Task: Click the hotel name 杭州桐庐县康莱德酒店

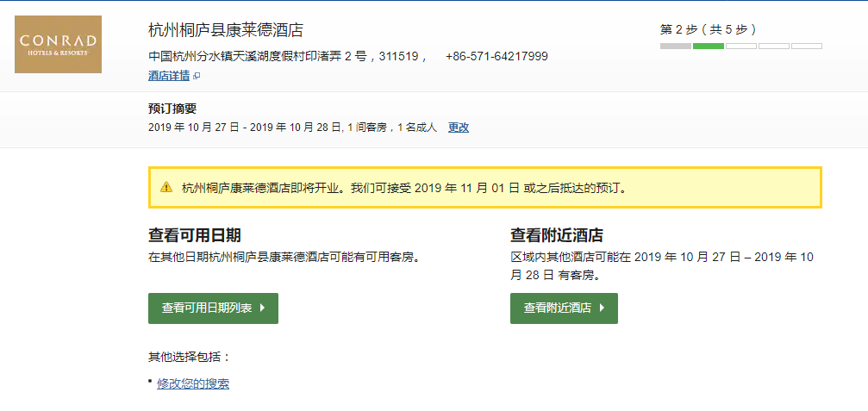Action: (226, 30)
